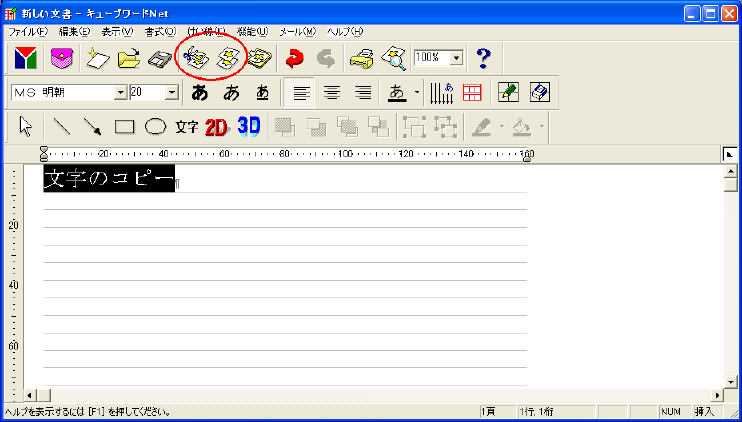Expand the 100% zoom dropdown
The width and height of the screenshot is (742, 422).
click(x=457, y=59)
